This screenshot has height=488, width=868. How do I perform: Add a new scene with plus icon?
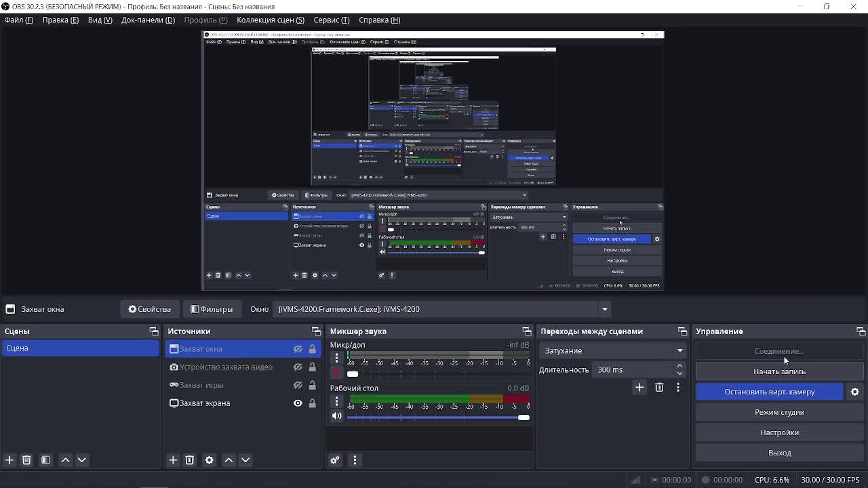9,460
